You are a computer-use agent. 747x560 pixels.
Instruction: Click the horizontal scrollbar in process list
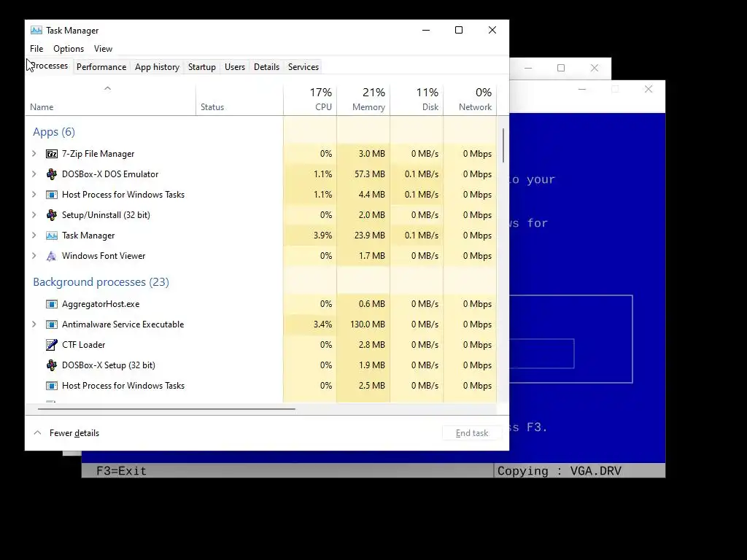[166, 408]
